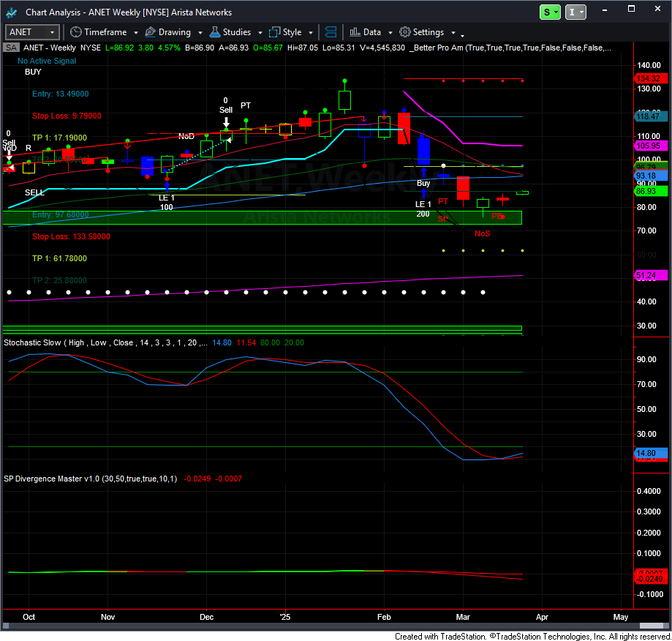Expand the Settings dropdown arrow
Viewport: 672px width, 641px height.
click(453, 33)
